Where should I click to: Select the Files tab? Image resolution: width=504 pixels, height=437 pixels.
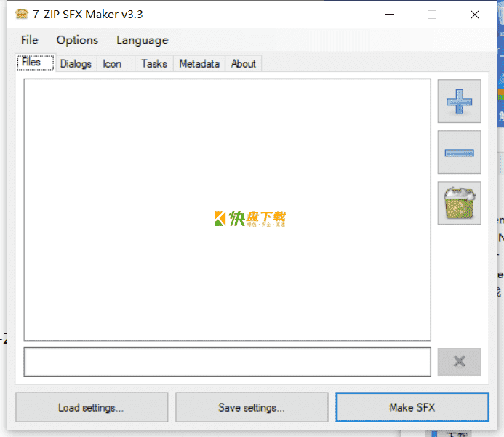point(36,63)
